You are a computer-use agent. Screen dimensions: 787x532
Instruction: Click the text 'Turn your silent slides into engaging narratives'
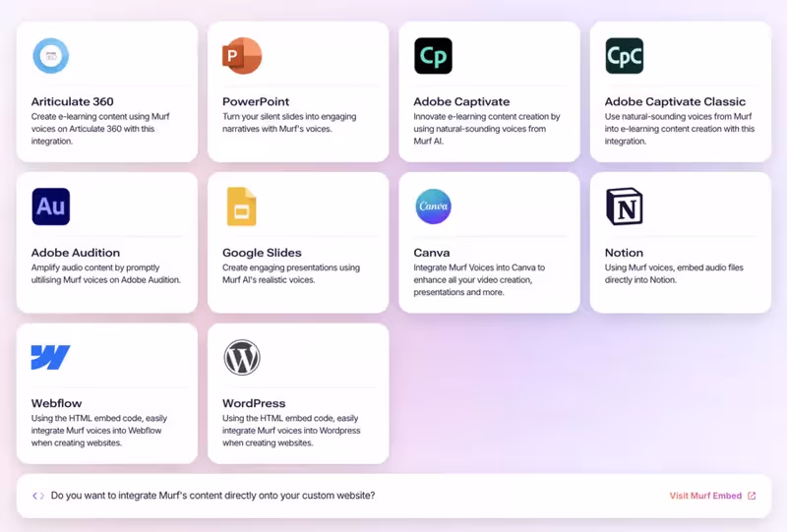(289, 123)
